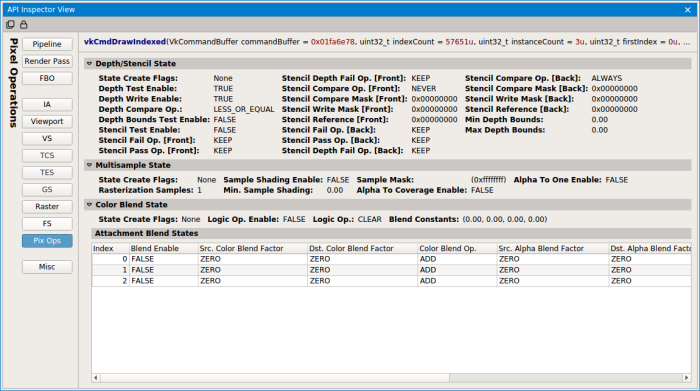
Task: Select the TES shader stage
Action: pos(47,172)
